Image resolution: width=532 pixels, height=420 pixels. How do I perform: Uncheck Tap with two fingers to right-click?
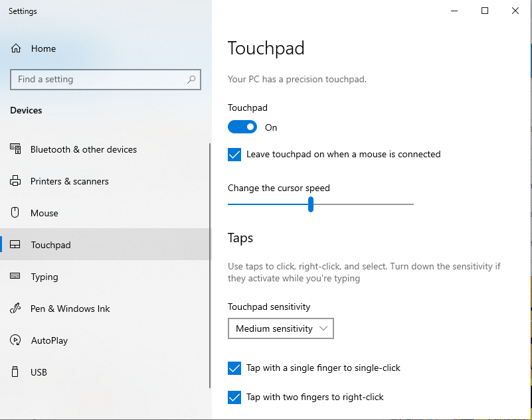pyautogui.click(x=234, y=397)
